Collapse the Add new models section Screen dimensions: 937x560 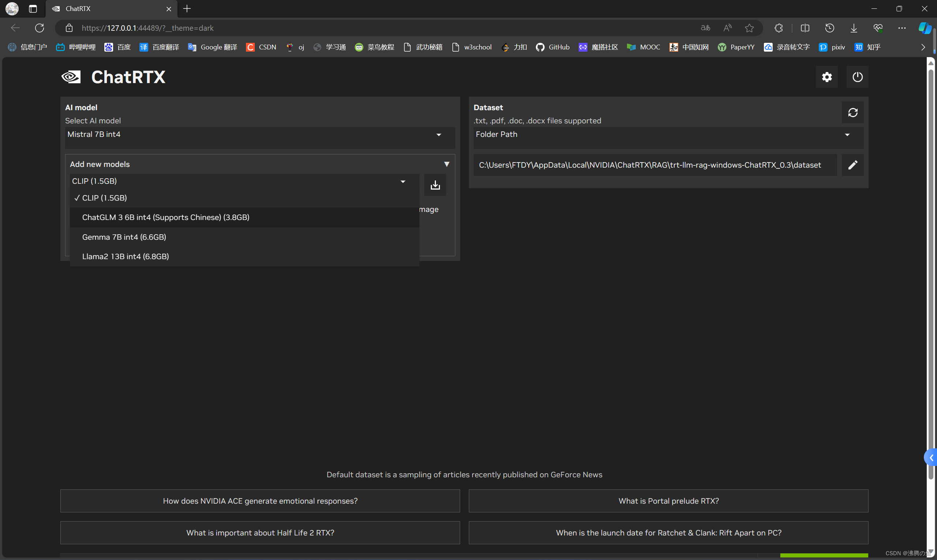(447, 164)
